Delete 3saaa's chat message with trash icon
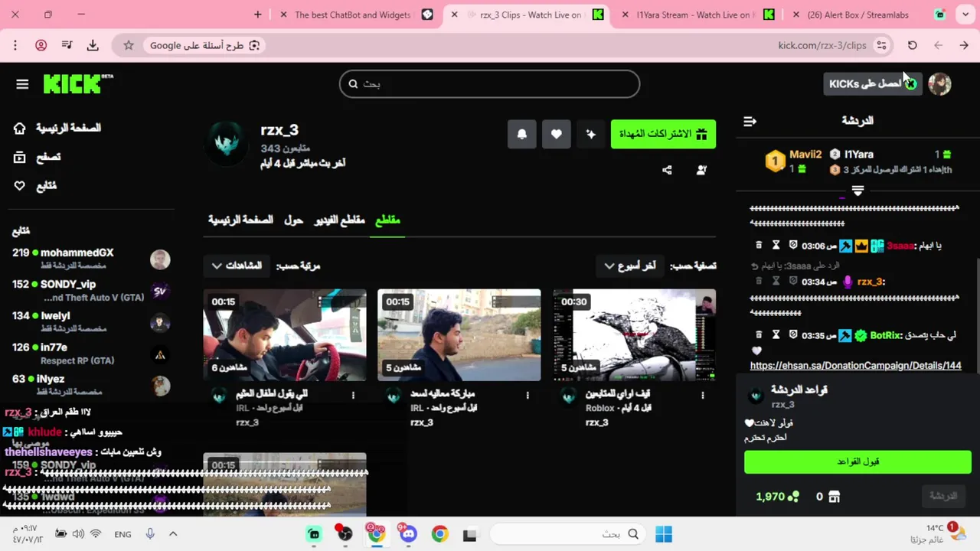Screen dimensions: 980x551 [x=759, y=246]
